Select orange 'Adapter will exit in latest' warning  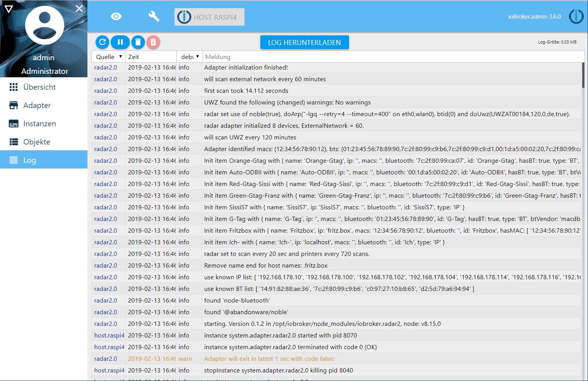coord(269,359)
